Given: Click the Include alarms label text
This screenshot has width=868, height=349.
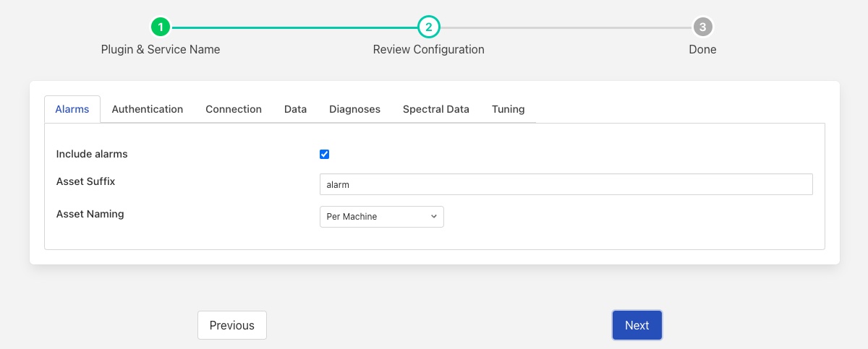Looking at the screenshot, I should tap(92, 154).
